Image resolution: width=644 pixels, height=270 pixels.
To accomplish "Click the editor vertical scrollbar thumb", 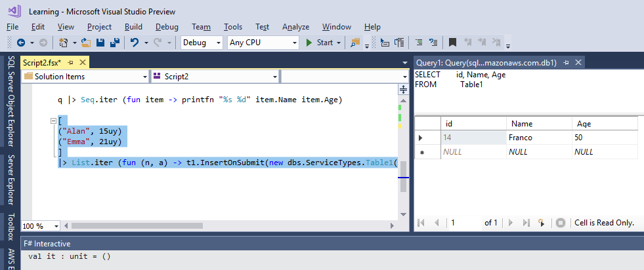I will 403,176.
